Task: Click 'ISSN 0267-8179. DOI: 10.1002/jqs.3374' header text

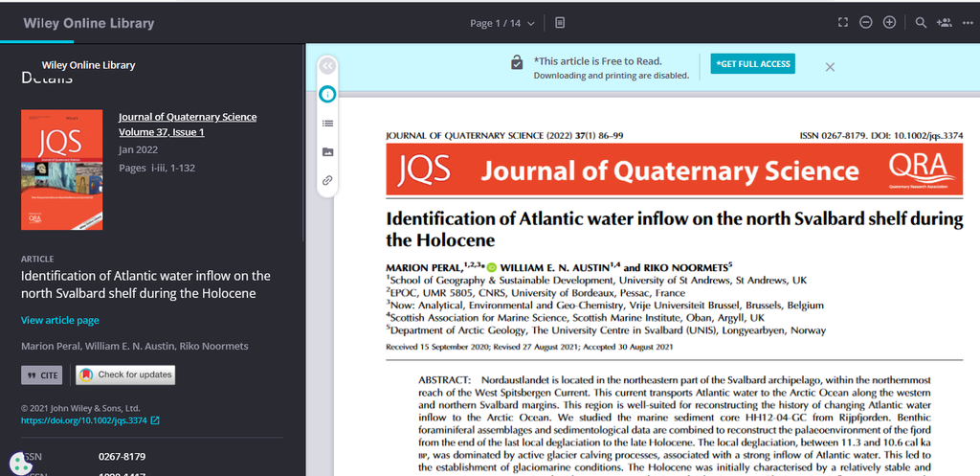Action: coord(881,135)
